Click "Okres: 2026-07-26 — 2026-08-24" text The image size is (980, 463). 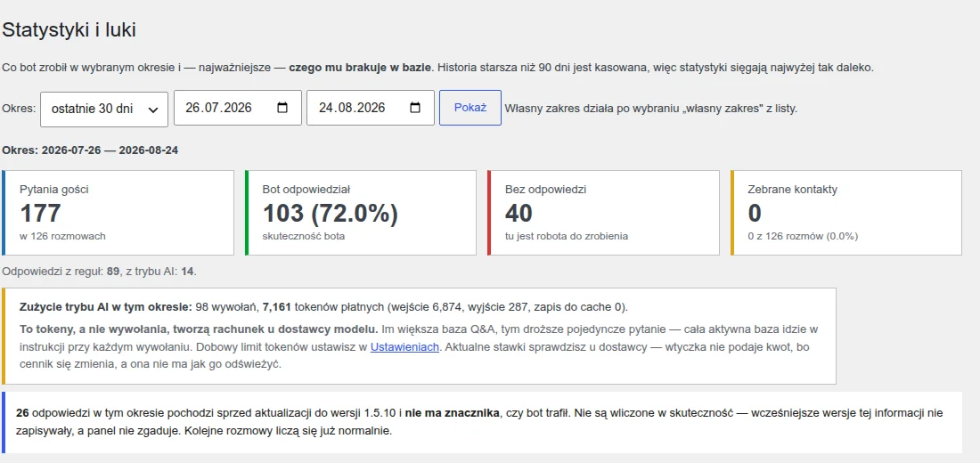90,150
